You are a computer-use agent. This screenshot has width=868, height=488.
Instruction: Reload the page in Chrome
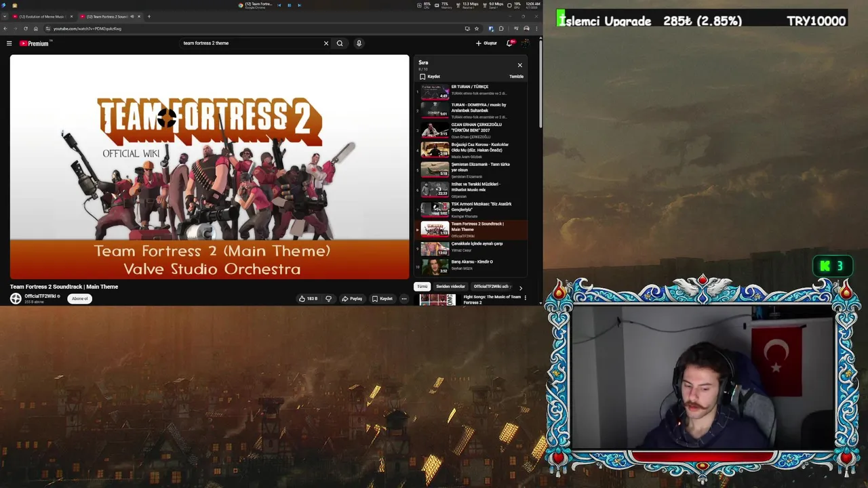click(x=26, y=28)
